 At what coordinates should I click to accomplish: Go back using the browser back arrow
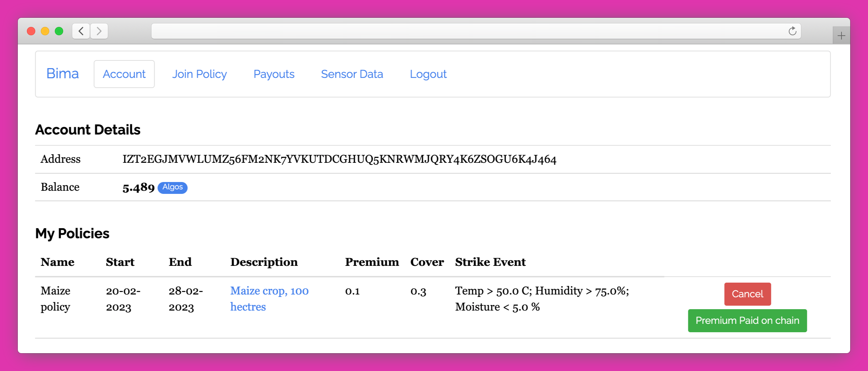pos(81,31)
